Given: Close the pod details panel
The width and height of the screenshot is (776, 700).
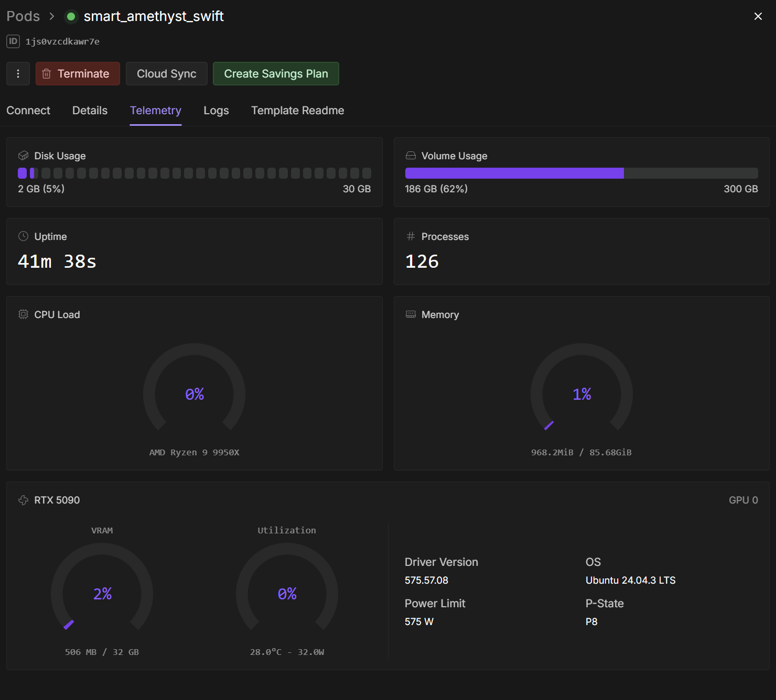Looking at the screenshot, I should click(x=758, y=16).
